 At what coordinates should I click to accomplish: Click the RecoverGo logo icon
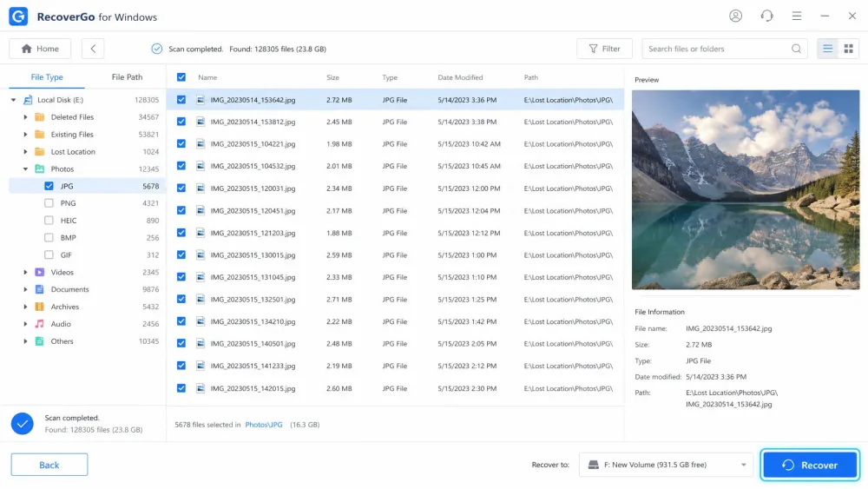click(x=18, y=17)
